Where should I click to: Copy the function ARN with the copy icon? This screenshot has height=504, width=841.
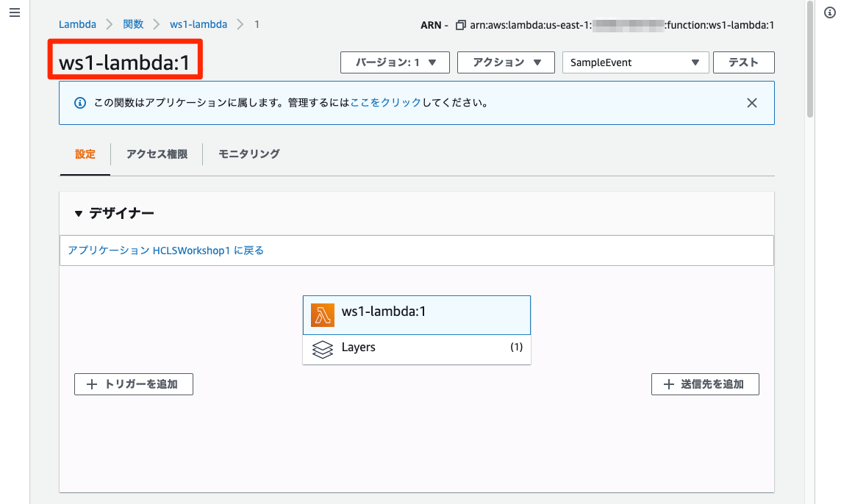coord(460,25)
